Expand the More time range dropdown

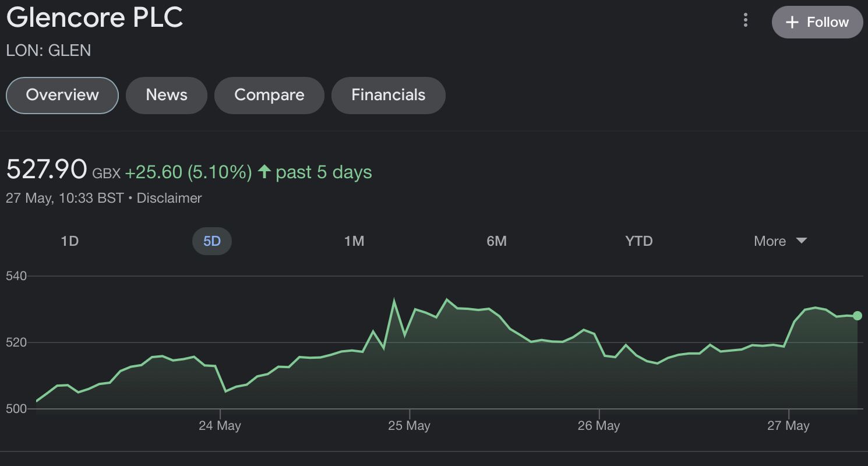(780, 241)
